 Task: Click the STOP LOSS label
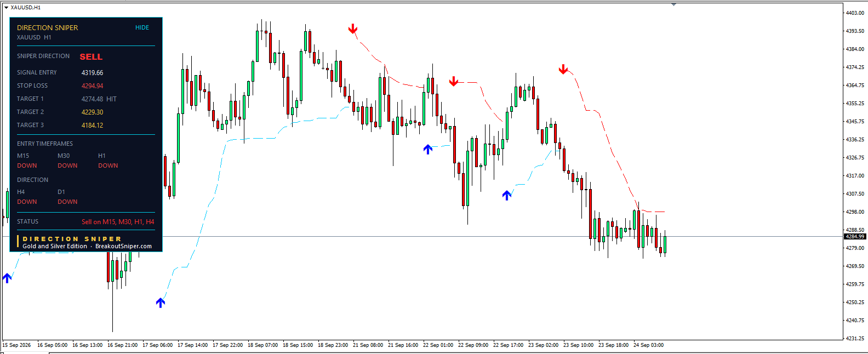32,85
